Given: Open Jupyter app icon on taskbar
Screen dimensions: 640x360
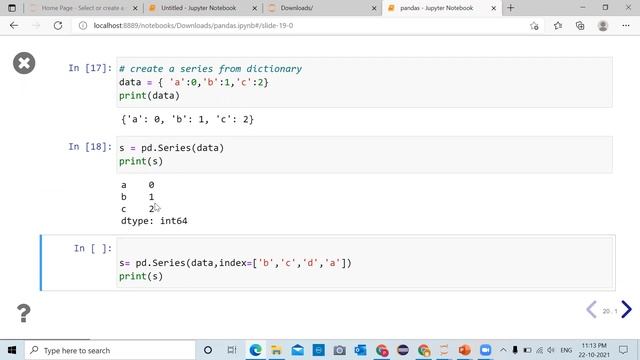Looking at the screenshot, I should point(444,350).
